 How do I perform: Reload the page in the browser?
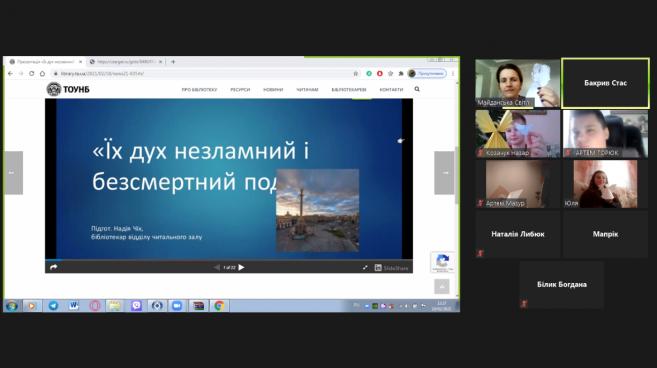pos(31,73)
